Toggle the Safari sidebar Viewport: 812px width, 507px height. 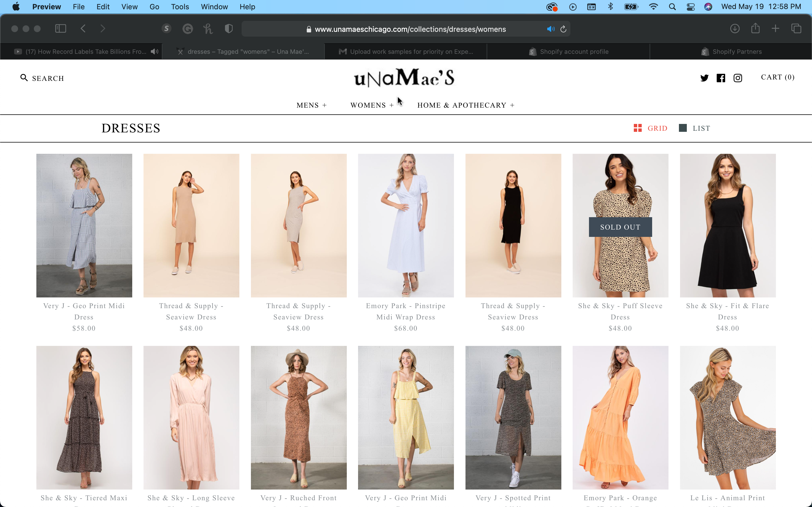(x=60, y=28)
